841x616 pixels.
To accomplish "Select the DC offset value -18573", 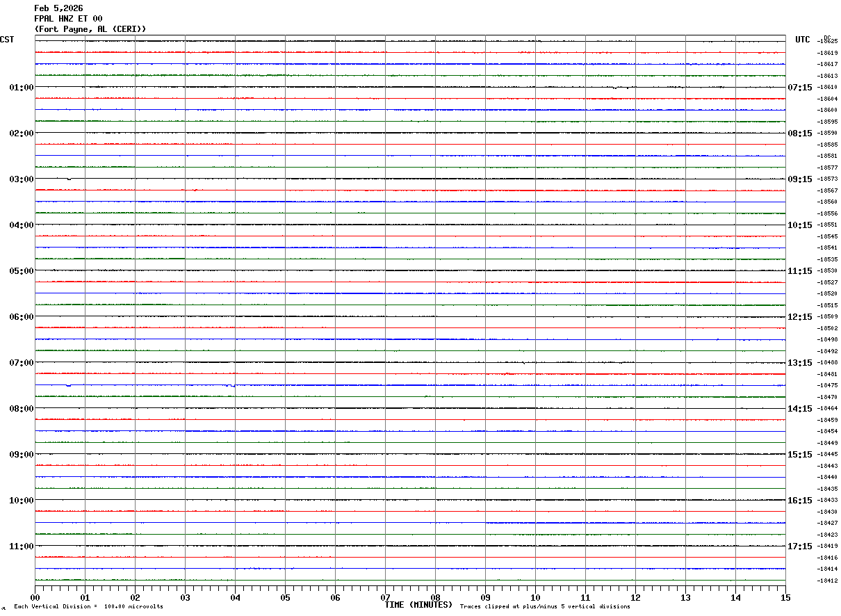I will [827, 179].
